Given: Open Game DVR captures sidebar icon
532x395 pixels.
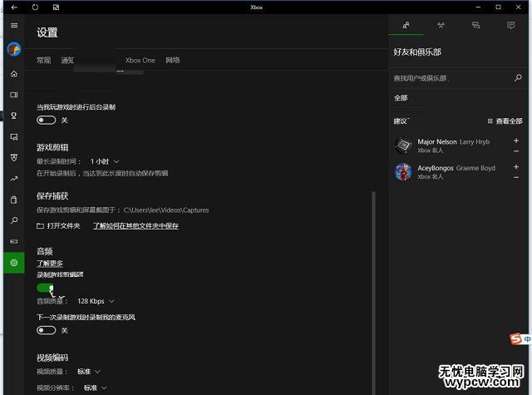Looking at the screenshot, I should tap(14, 136).
